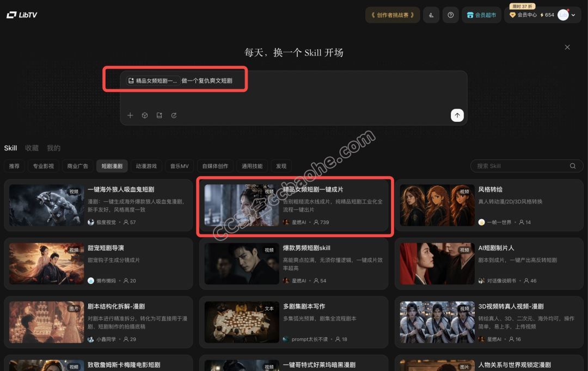The height and width of the screenshot is (371, 588).
Task: Open the 创作者挑战赛 banner button
Action: pyautogui.click(x=393, y=15)
